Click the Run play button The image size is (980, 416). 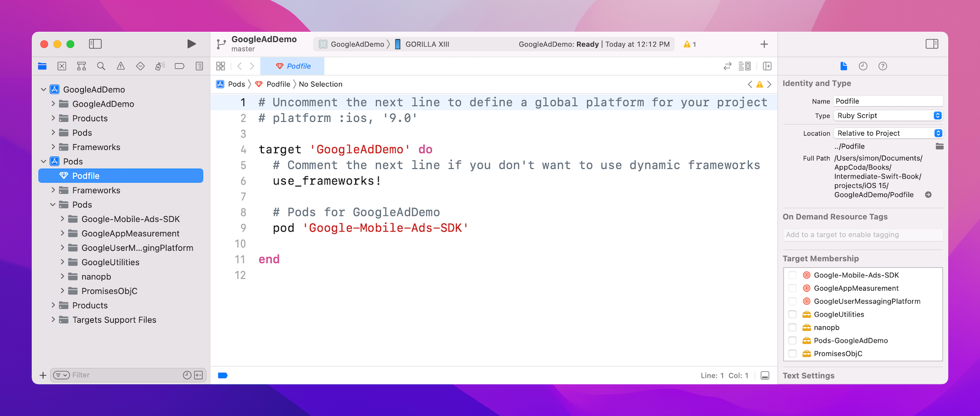coord(191,44)
